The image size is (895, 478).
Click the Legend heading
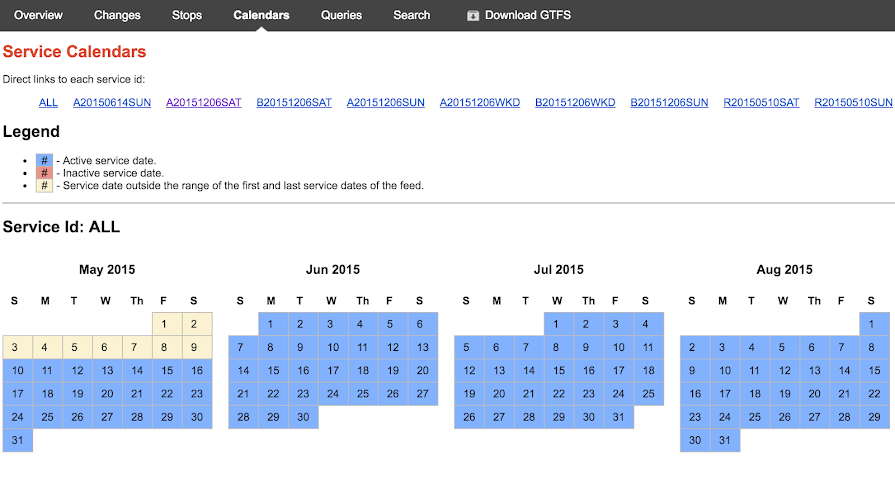click(x=31, y=132)
